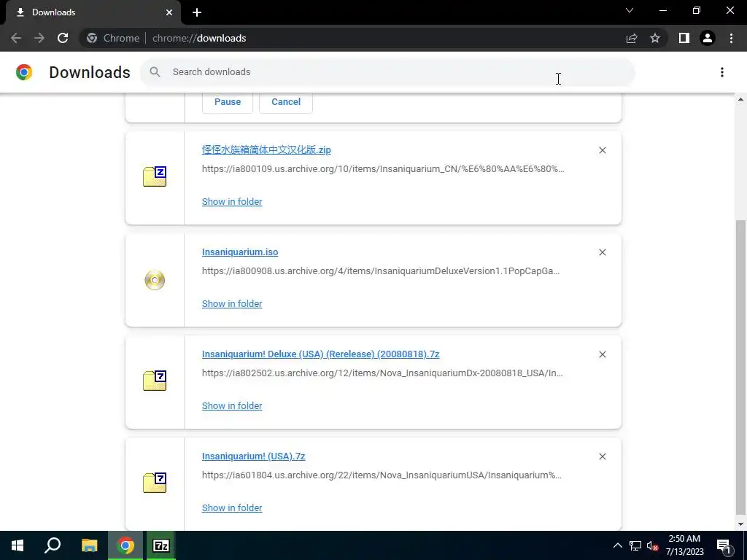747x560 pixels.
Task: Show Insaniquarium! (USA).7z in folder
Action: 232,507
